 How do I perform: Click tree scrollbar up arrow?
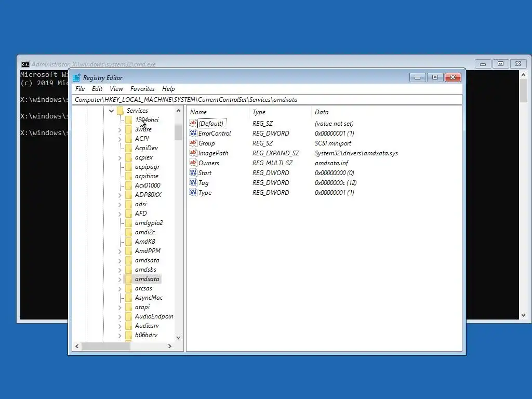click(x=179, y=111)
